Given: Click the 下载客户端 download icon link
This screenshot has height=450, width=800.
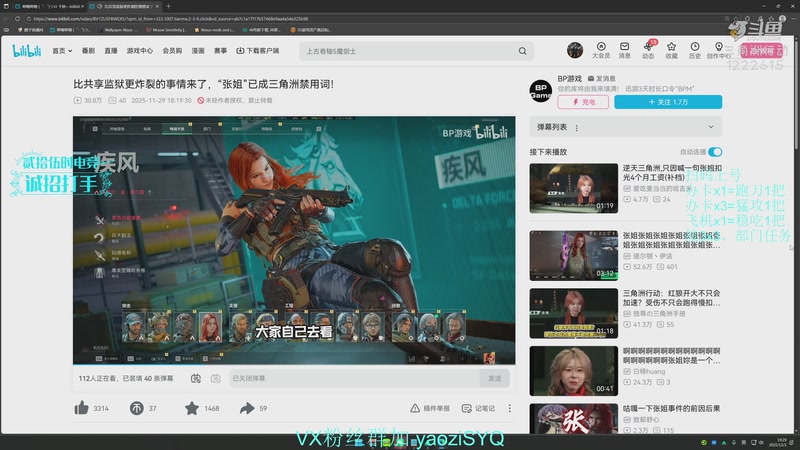Looking at the screenshot, I should click(258, 51).
